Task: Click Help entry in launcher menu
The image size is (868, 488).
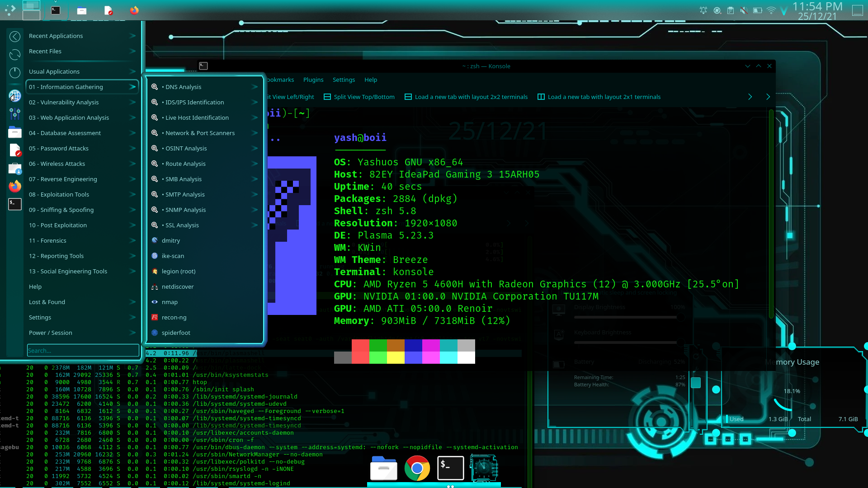Action: 82,286
